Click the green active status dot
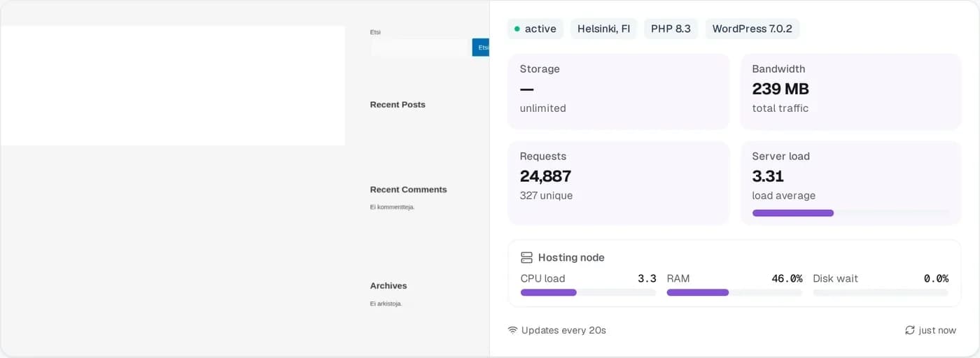980x358 pixels. coord(517,29)
